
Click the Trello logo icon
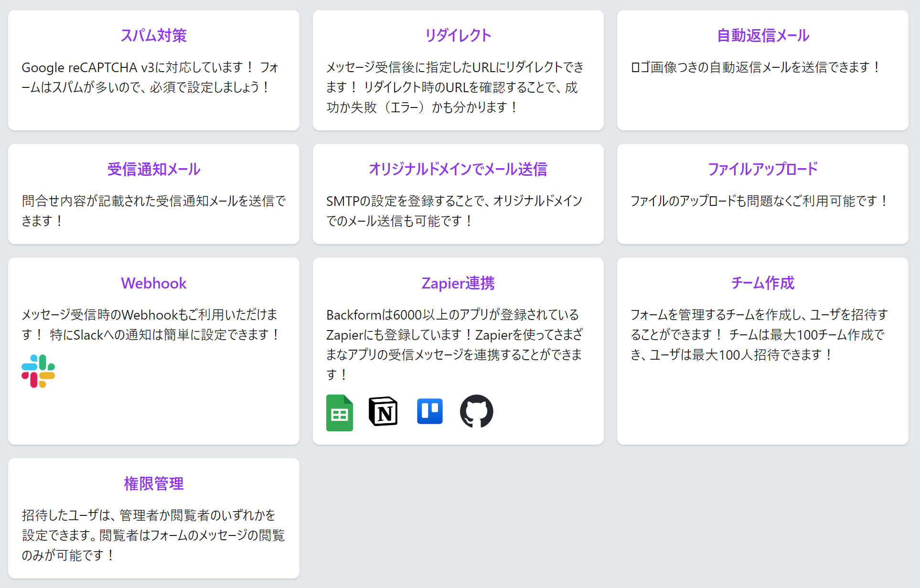pyautogui.click(x=429, y=411)
